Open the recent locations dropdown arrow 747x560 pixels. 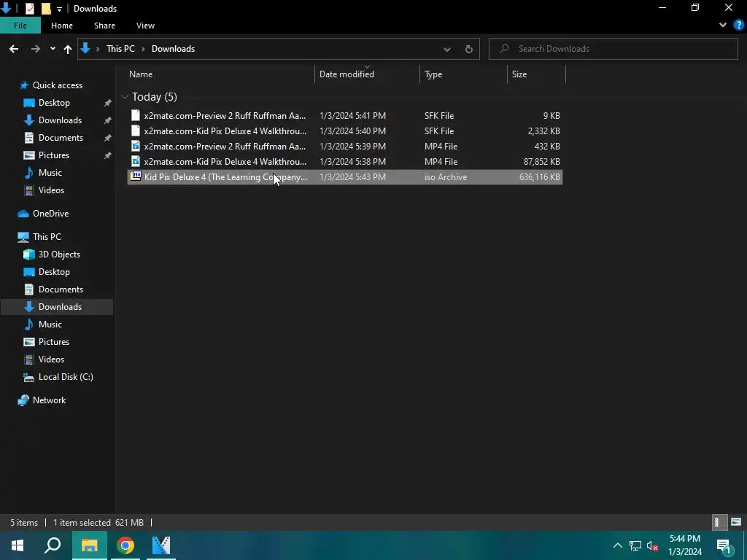point(53,49)
